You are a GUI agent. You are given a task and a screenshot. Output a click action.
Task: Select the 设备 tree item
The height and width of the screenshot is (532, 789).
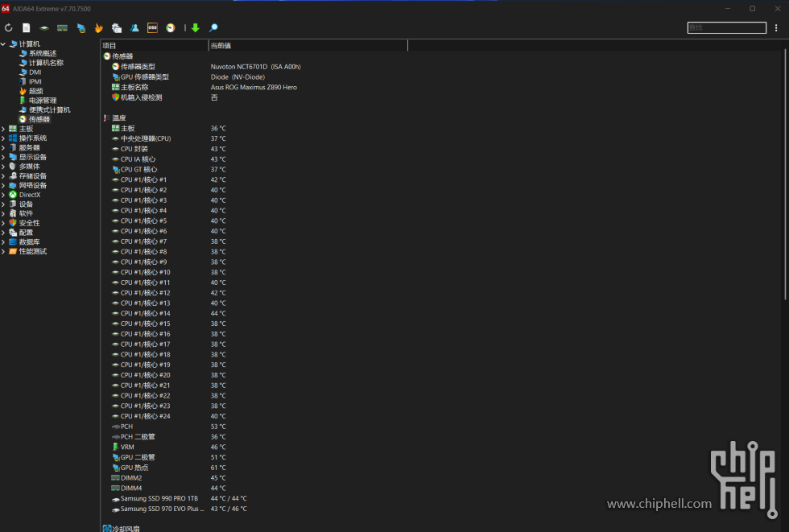point(21,204)
